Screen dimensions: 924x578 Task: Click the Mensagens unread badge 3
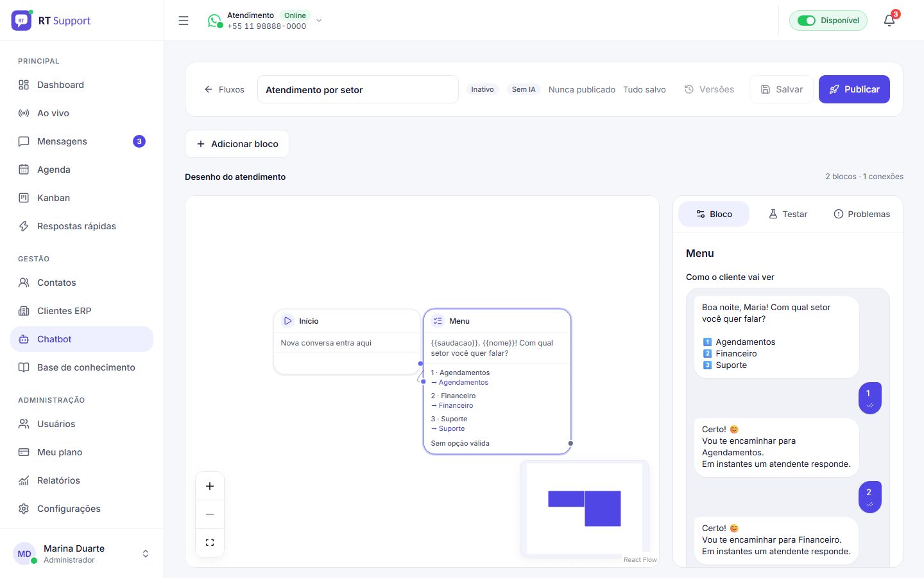(x=139, y=141)
